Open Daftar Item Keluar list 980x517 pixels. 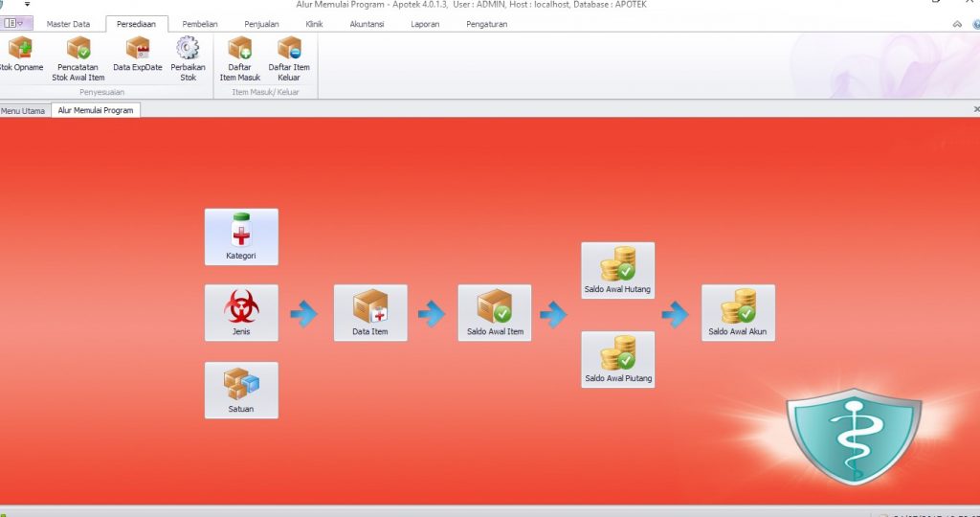(289, 57)
